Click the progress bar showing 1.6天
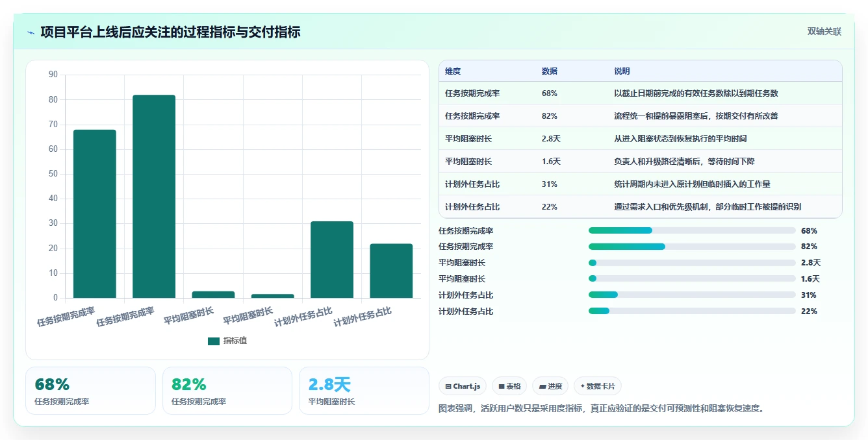 tap(692, 279)
